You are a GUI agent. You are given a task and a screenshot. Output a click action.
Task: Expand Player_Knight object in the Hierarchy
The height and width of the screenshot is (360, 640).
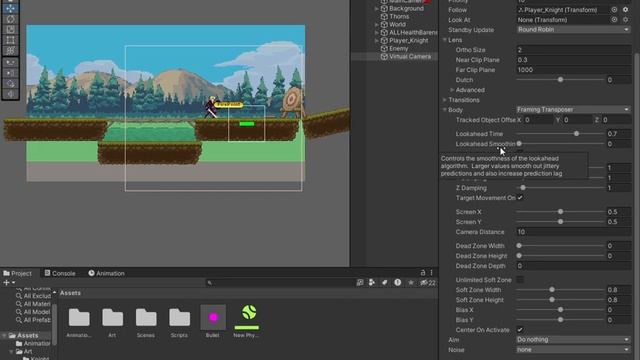[x=376, y=40]
